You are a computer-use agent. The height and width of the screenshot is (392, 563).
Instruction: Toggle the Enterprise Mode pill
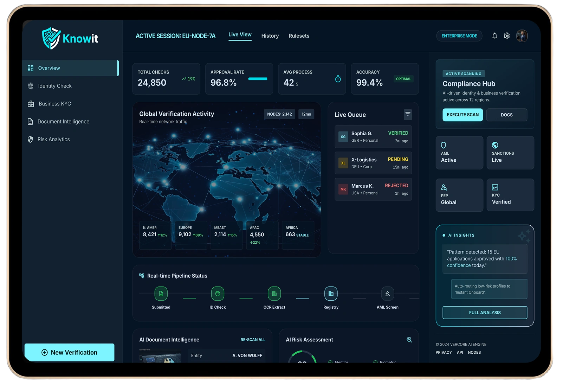459,36
